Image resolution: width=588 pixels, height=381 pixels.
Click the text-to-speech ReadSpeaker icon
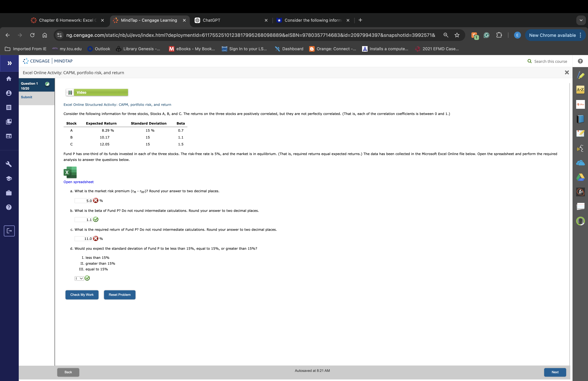click(580, 149)
